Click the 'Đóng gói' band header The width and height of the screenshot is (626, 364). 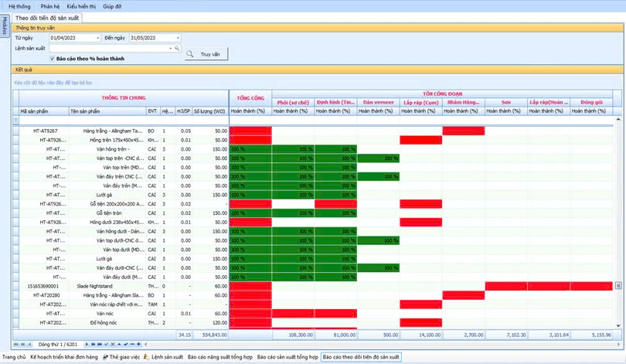591,103
